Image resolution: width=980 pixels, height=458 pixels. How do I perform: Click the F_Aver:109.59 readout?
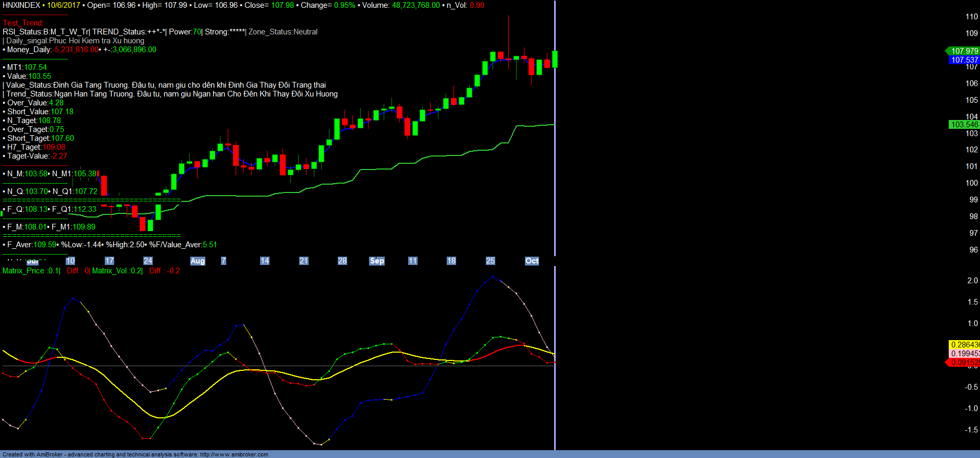click(31, 245)
